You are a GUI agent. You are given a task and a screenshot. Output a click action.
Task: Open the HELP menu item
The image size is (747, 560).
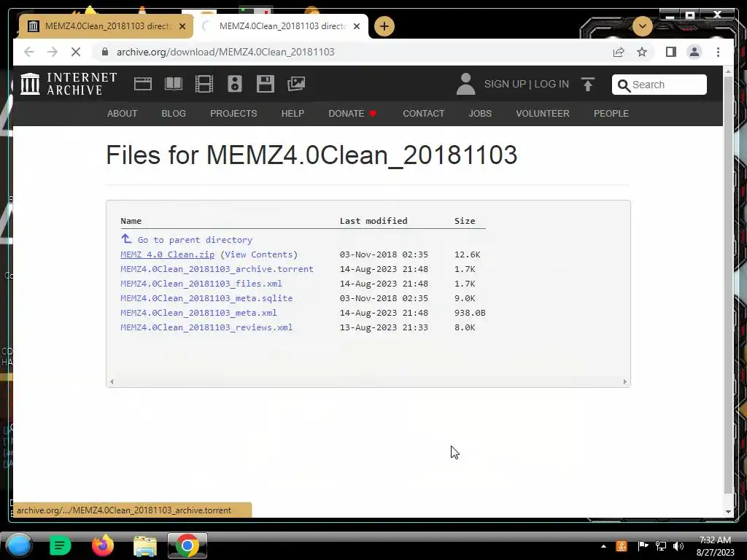[293, 113]
